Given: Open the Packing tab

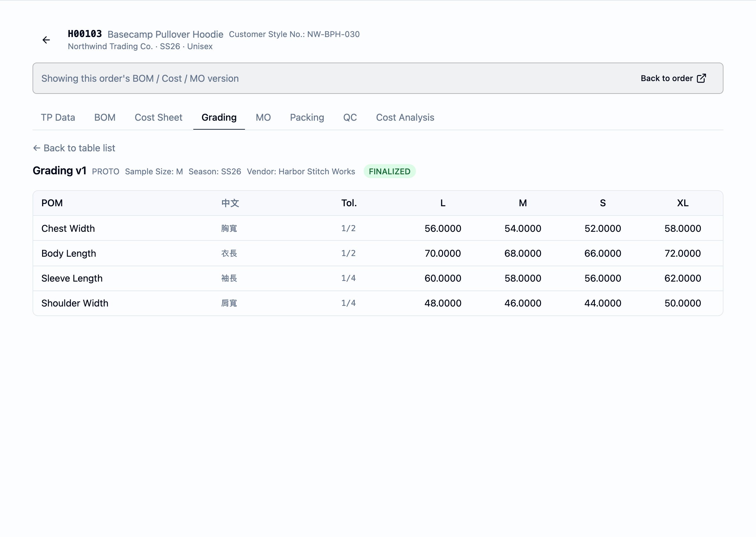Looking at the screenshot, I should [x=307, y=117].
